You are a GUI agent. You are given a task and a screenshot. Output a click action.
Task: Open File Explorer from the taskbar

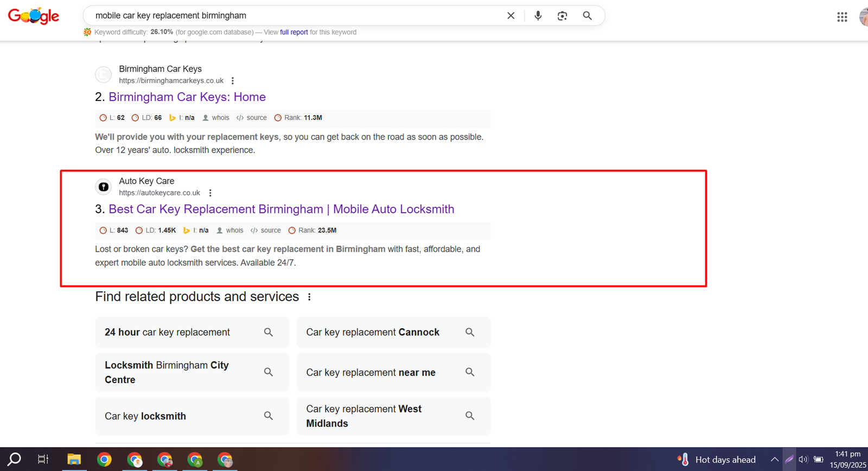74,460
